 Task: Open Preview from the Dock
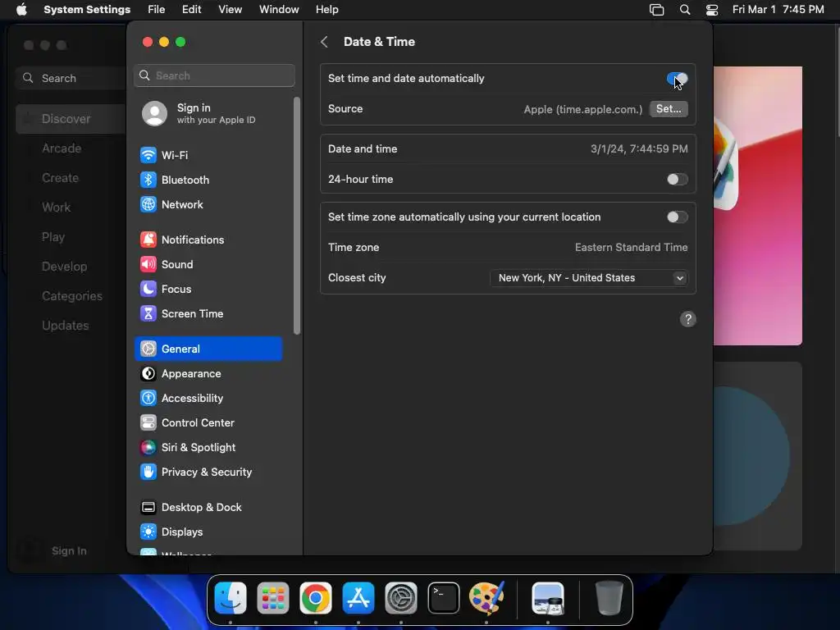tap(547, 598)
